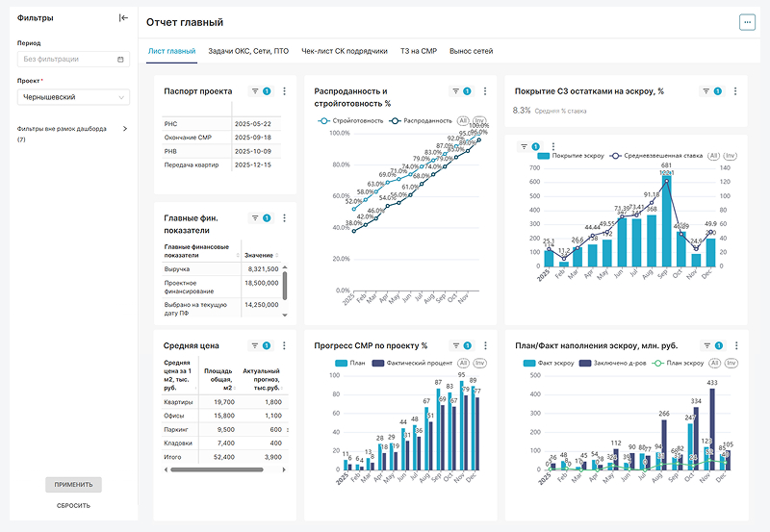The image size is (770, 532).
Task: Click Inv in Распроданность chart legend
Action: (479, 120)
